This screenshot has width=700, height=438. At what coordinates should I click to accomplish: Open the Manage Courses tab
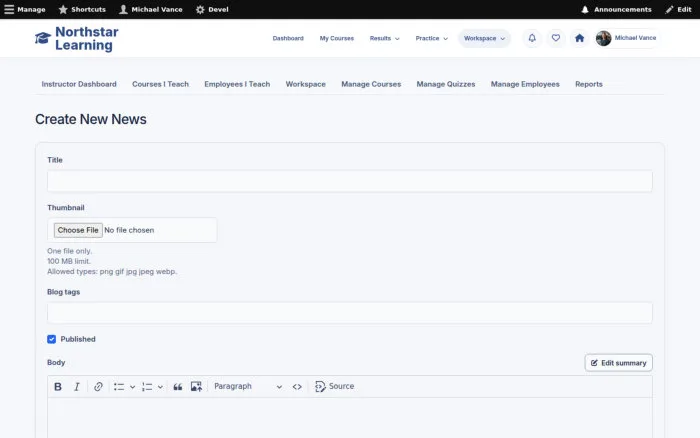pos(371,84)
